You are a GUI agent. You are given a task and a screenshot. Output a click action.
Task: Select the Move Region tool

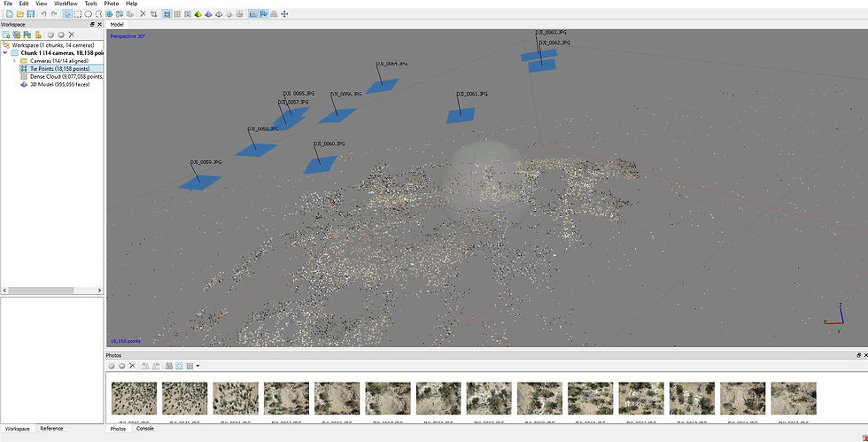point(109,14)
